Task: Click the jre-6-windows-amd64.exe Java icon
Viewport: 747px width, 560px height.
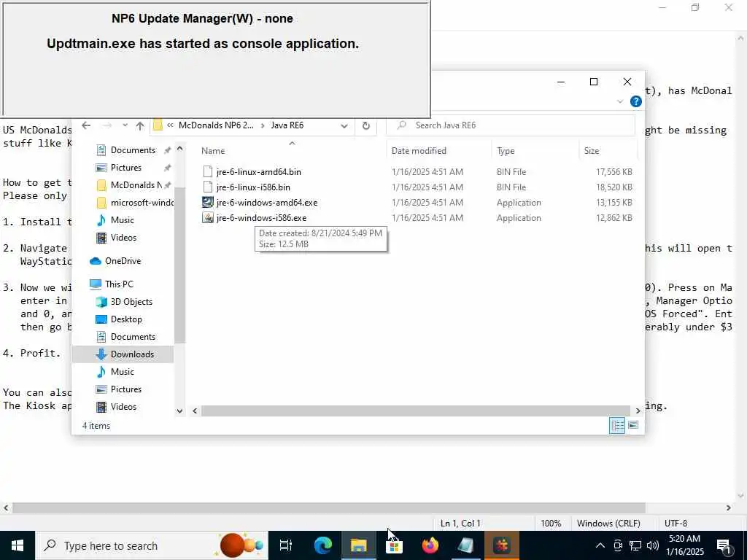Action: 207,203
